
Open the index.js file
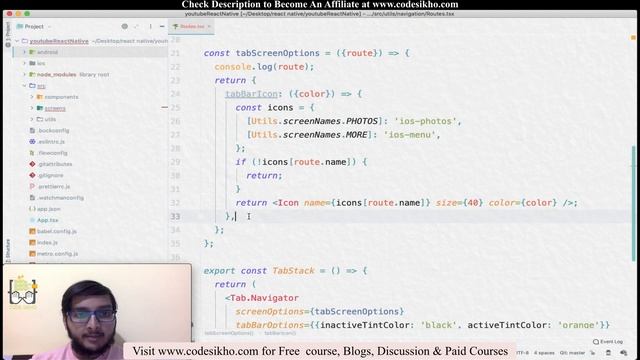point(47,242)
